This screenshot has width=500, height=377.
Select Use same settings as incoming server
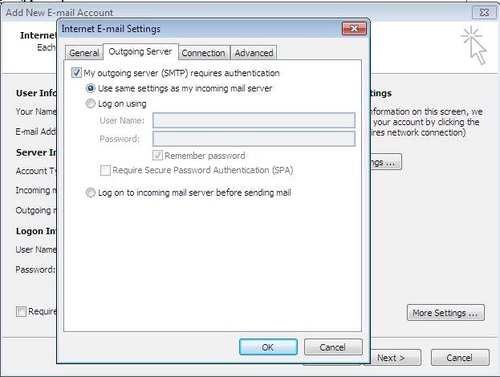click(x=91, y=88)
